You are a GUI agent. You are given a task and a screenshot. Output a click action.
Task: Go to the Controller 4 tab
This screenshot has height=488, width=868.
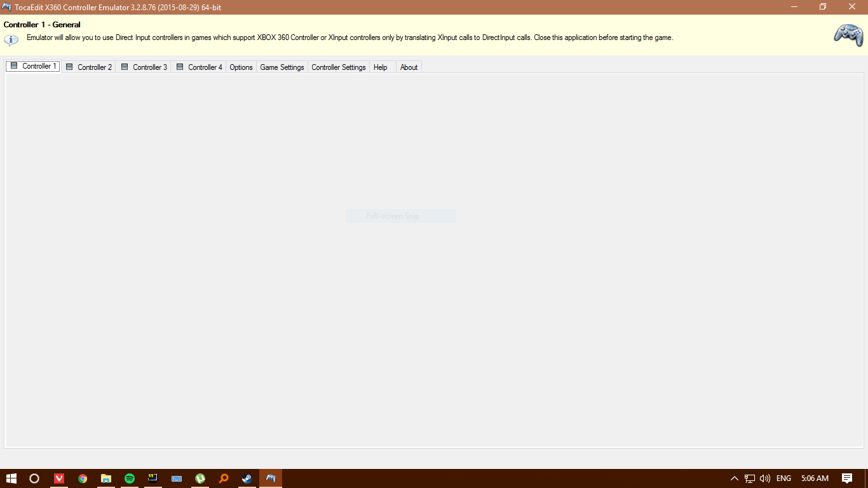(x=199, y=67)
